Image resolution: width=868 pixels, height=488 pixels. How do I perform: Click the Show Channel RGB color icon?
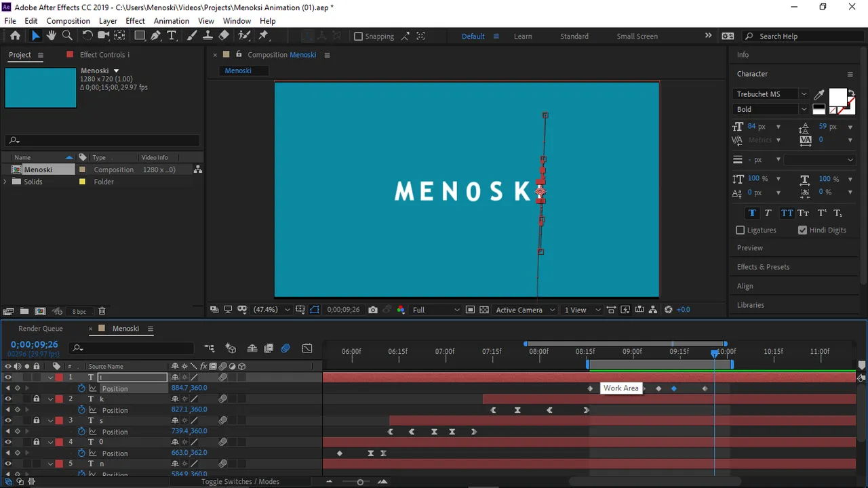click(x=401, y=310)
